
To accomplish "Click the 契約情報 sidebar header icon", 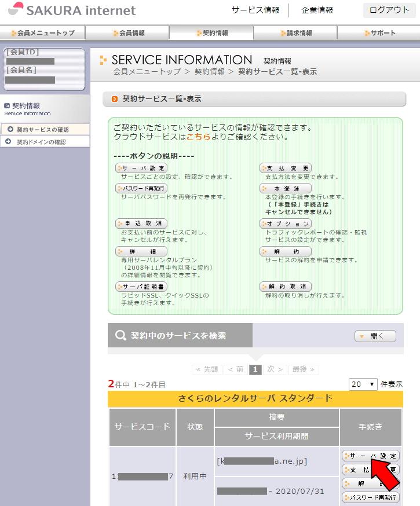I will [x=7, y=105].
